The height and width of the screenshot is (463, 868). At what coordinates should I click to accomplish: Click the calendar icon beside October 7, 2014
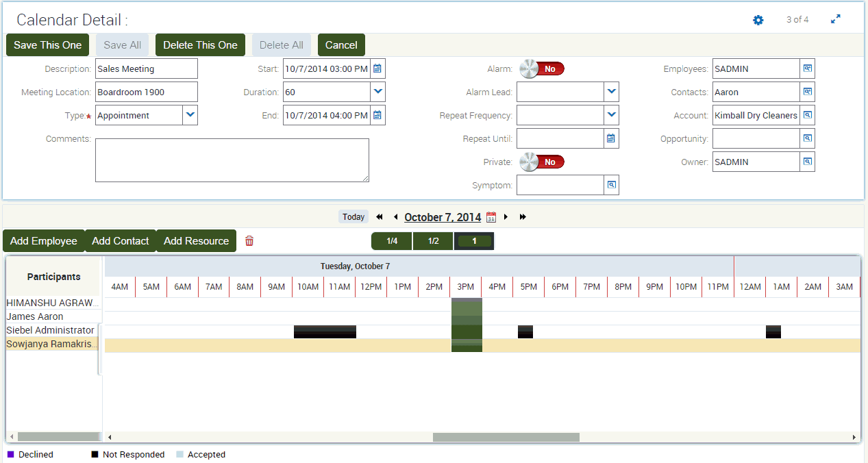click(491, 216)
